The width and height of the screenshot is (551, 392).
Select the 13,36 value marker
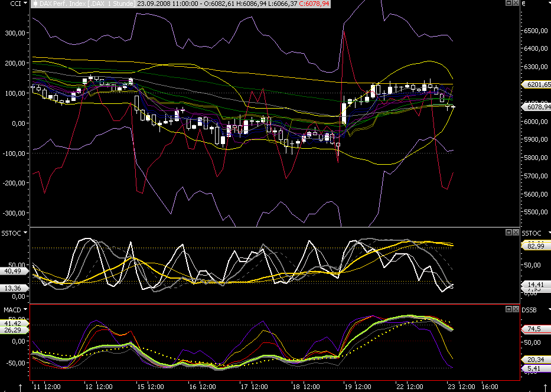coord(14,288)
